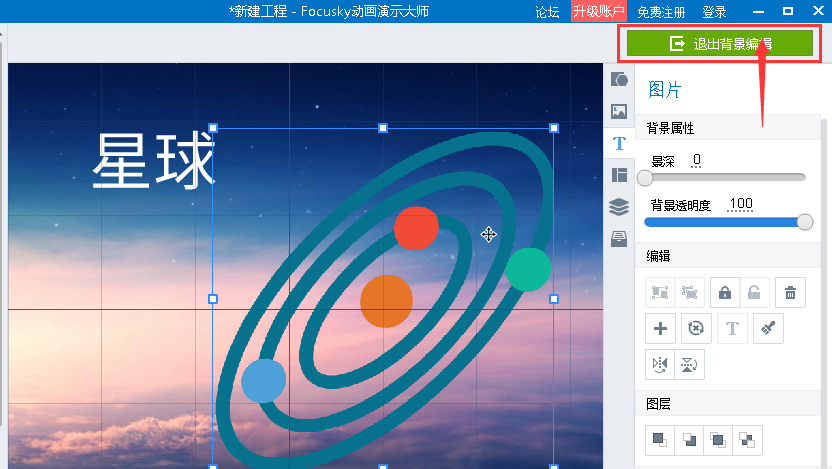Open the image panel sidebar icon
Screen dimensions: 832x469
coord(619,111)
